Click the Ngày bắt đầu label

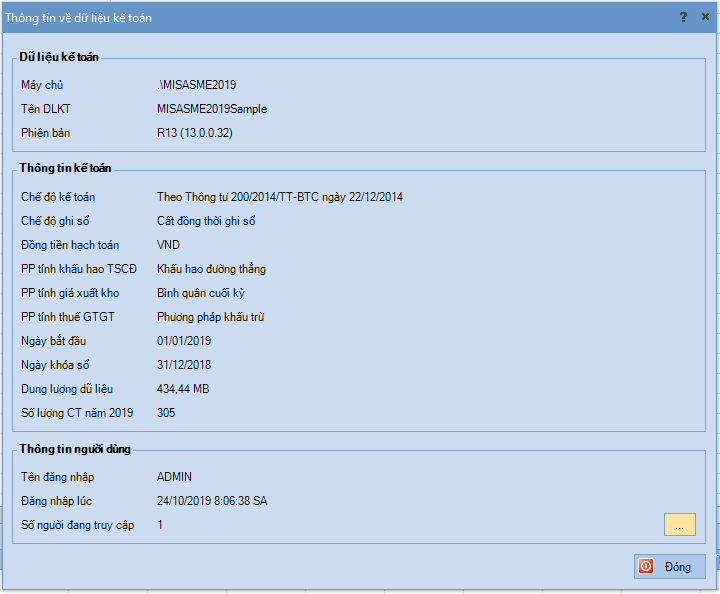click(x=54, y=341)
